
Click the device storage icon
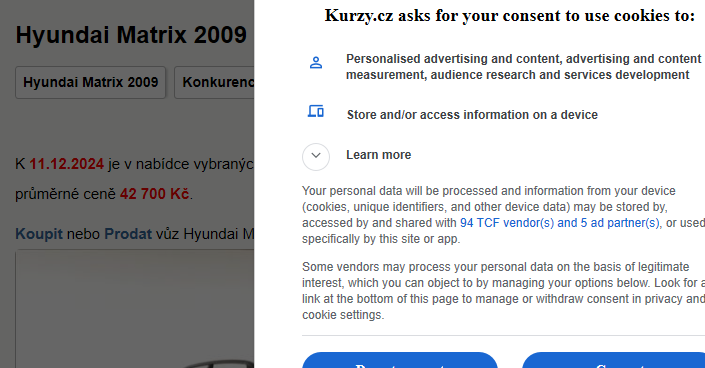click(316, 111)
